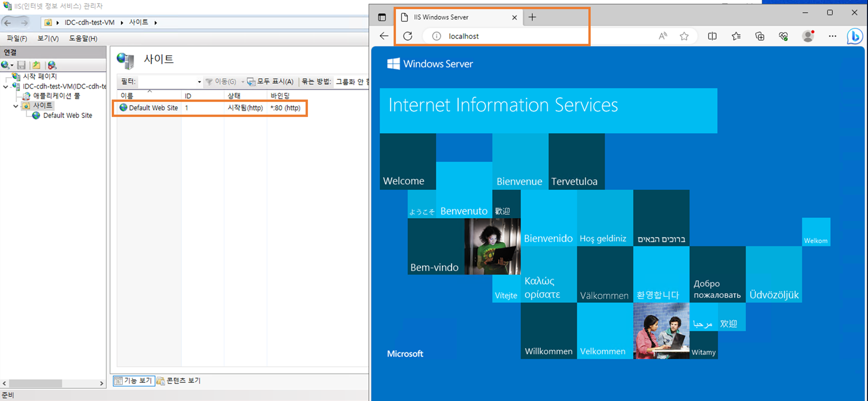Viewport: 868px width, 401px height.
Task: Switch to 기능 보기 tab
Action: pyautogui.click(x=134, y=380)
